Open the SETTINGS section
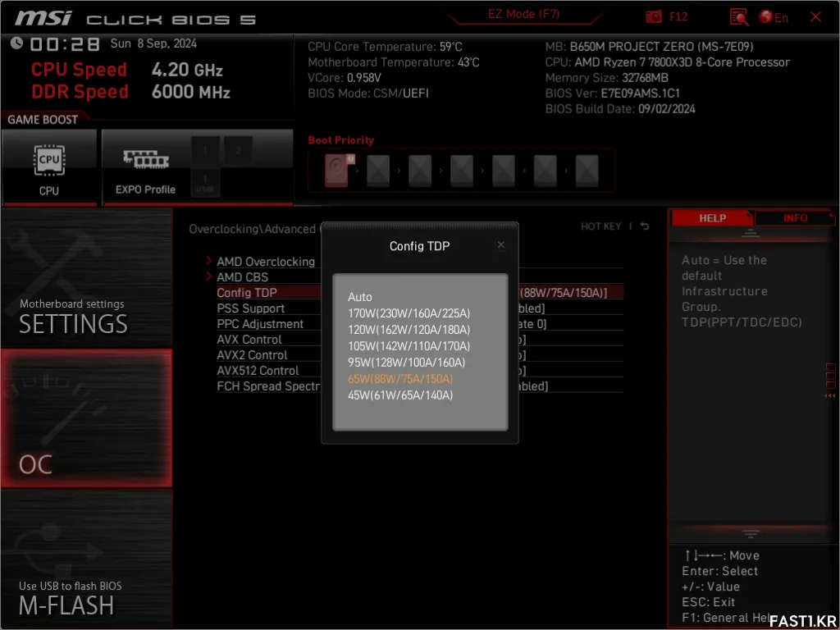The width and height of the screenshot is (840, 630). [x=86, y=279]
